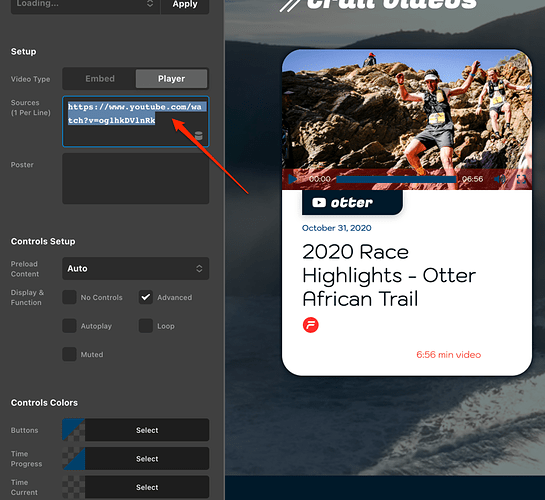Switch Video Type to Embed
The width and height of the screenshot is (545, 500).
[100, 79]
